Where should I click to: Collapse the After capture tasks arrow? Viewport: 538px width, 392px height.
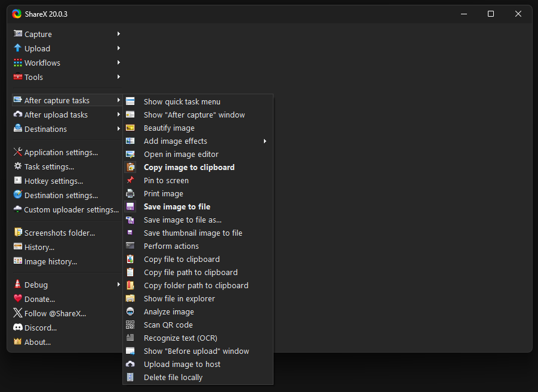(x=118, y=100)
